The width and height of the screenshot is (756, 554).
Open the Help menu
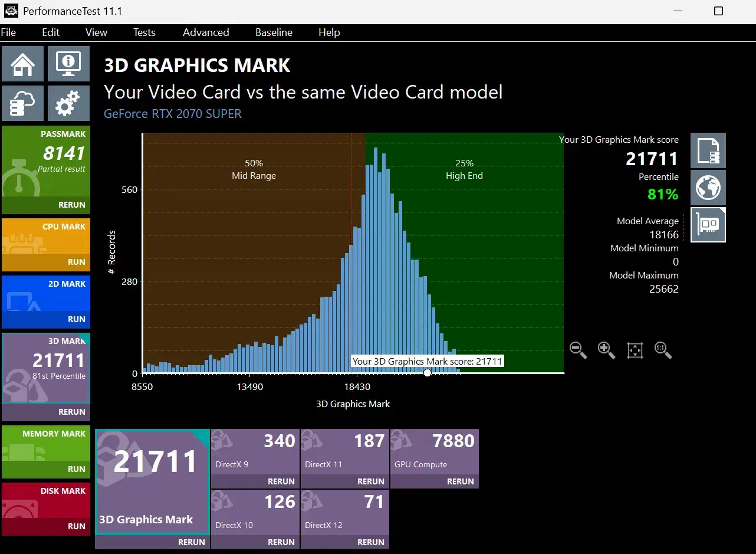(x=329, y=32)
